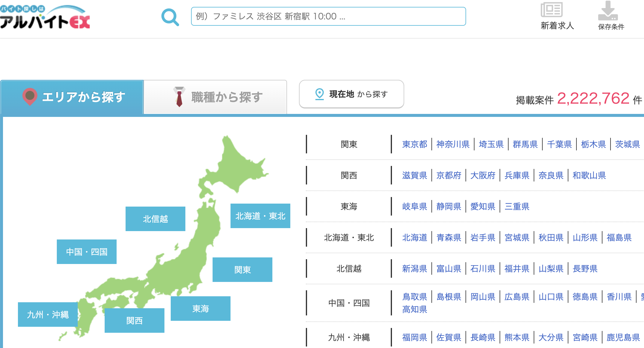The height and width of the screenshot is (348, 644).
Task: Go to 愛知県 job listings
Action: click(x=483, y=207)
